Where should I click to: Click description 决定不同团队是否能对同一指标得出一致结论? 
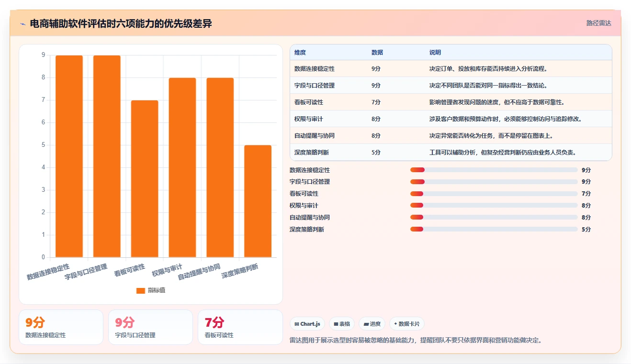(488, 86)
